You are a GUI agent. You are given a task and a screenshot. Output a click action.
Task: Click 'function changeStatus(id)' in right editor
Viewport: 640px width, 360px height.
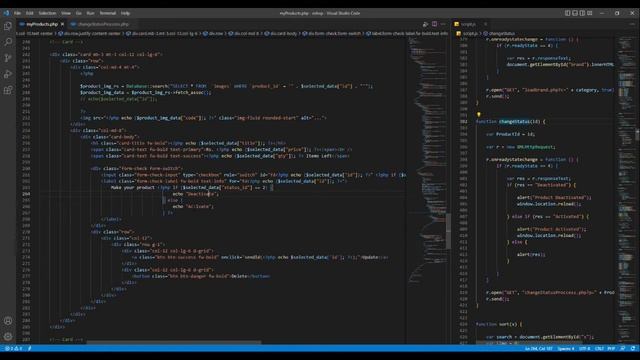(510, 121)
